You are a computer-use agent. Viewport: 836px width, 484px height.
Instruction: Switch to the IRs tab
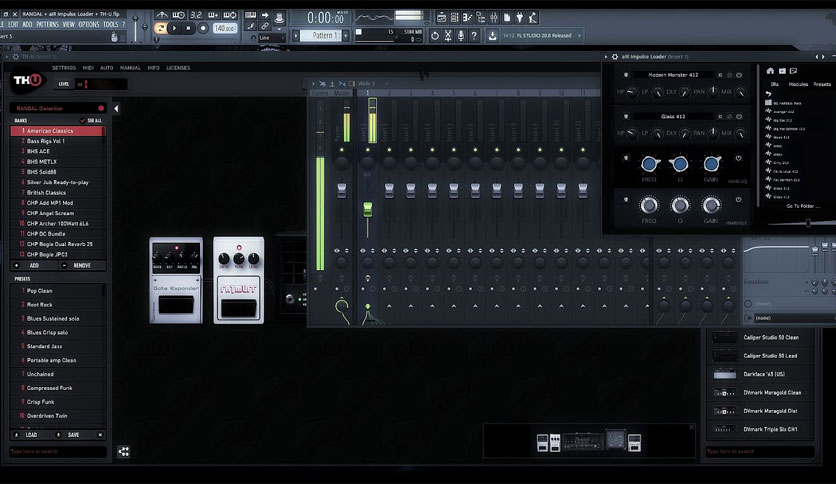click(775, 84)
